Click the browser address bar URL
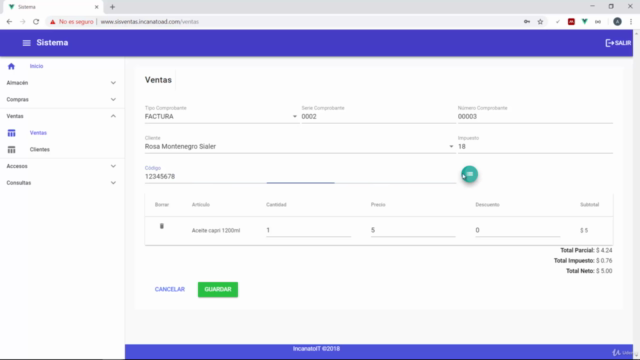Viewport: 640px width, 360px height. coord(149,22)
